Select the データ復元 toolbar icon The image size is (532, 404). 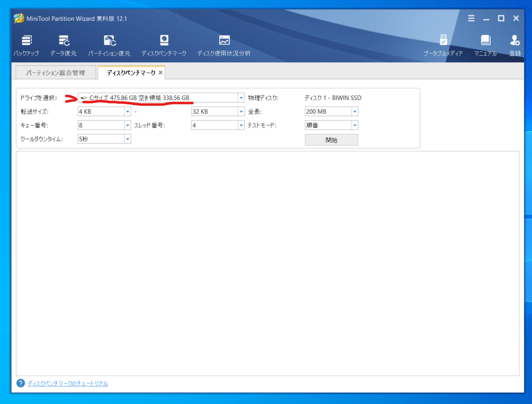coord(64,44)
